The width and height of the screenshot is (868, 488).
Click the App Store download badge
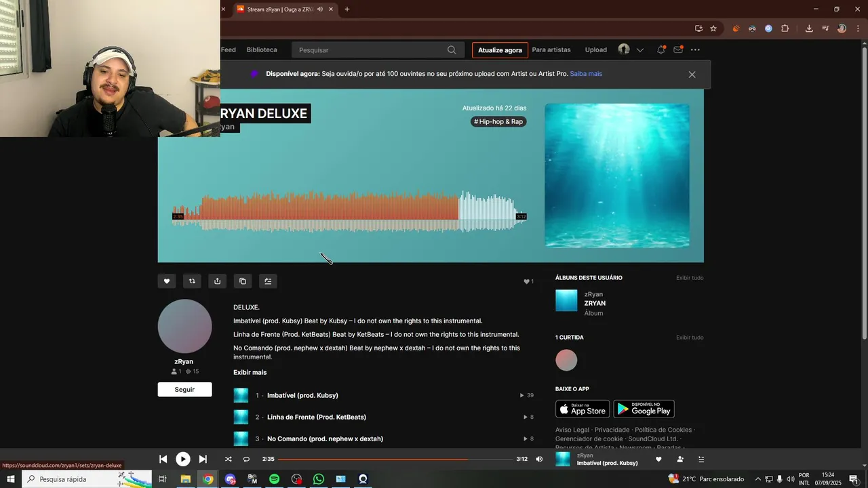click(x=583, y=409)
